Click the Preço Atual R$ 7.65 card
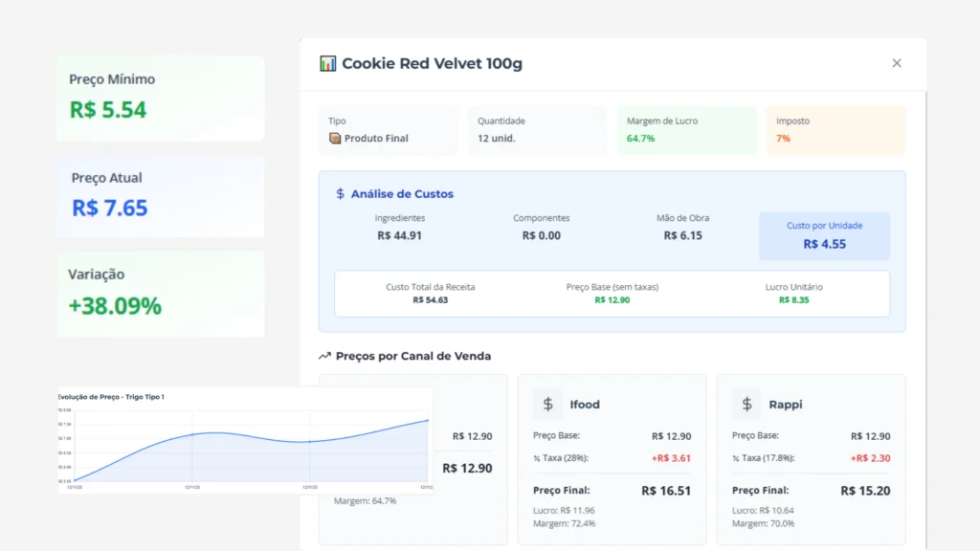This screenshot has width=980, height=551. (x=160, y=196)
